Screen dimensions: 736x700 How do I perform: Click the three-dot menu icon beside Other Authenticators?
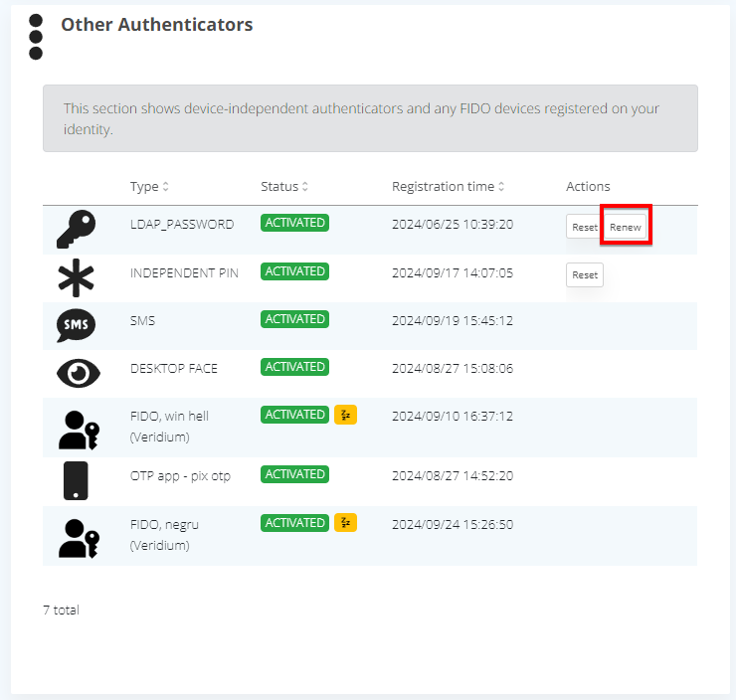point(36,37)
